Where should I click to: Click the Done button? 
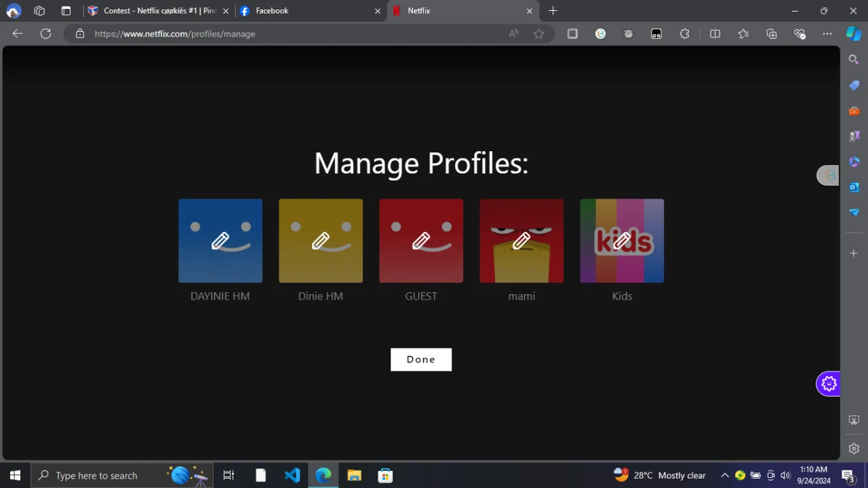(421, 359)
